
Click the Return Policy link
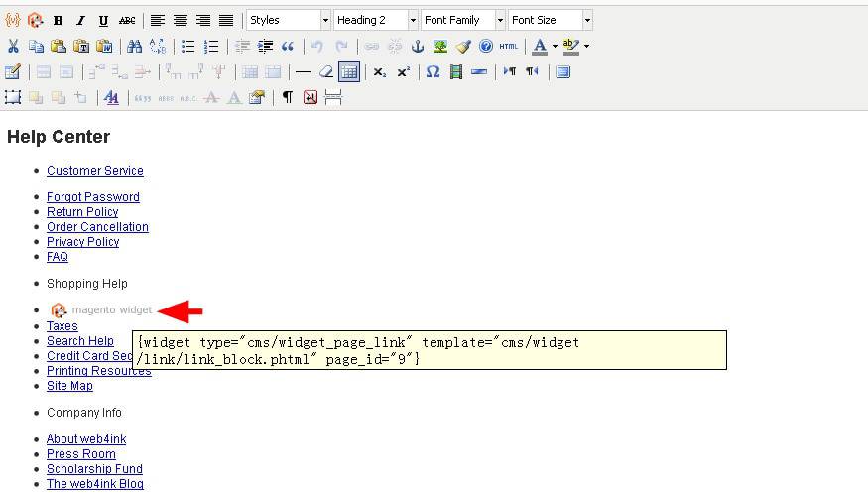click(82, 212)
